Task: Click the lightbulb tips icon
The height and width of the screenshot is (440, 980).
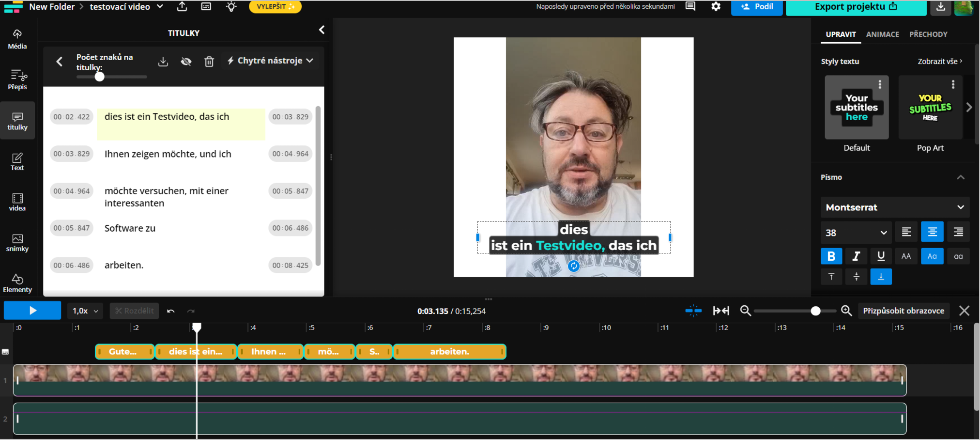Action: (x=231, y=7)
